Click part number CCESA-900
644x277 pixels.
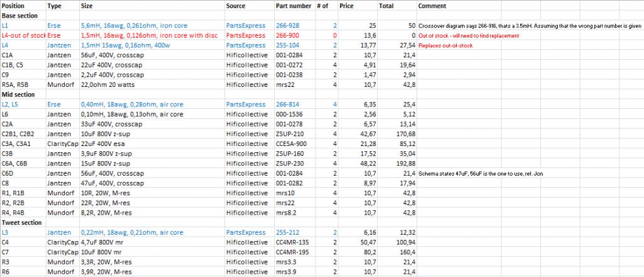(x=294, y=144)
